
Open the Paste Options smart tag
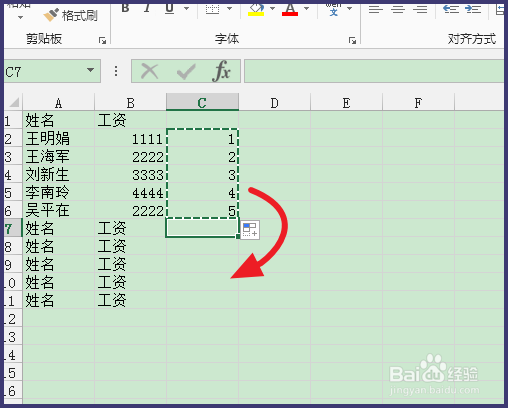tap(250, 230)
